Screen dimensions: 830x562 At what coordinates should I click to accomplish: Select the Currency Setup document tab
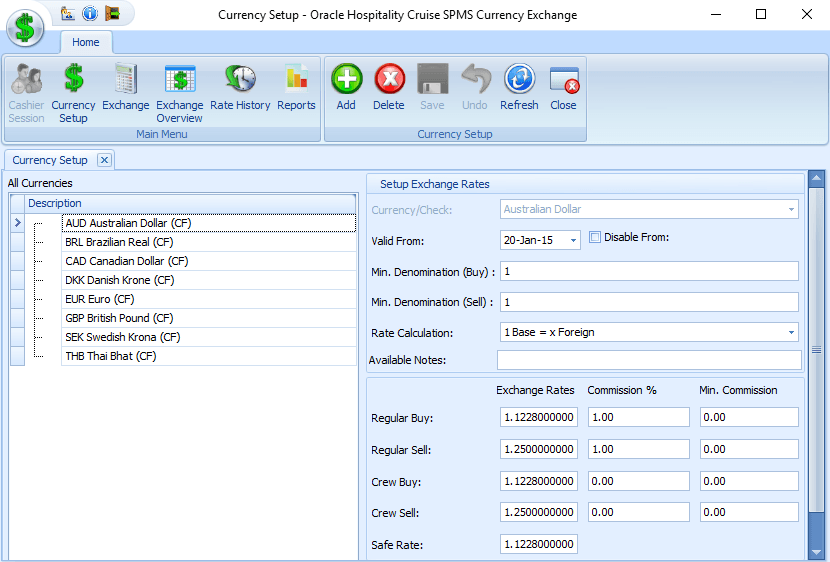(x=50, y=160)
